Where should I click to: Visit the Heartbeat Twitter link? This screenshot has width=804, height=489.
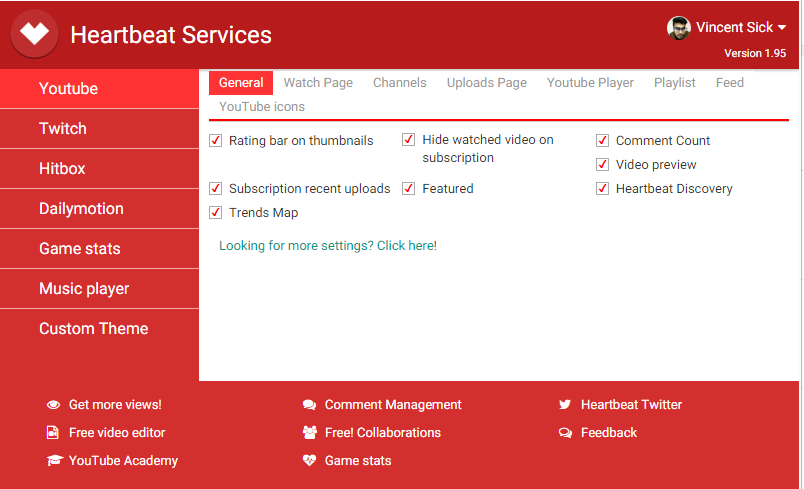(631, 405)
